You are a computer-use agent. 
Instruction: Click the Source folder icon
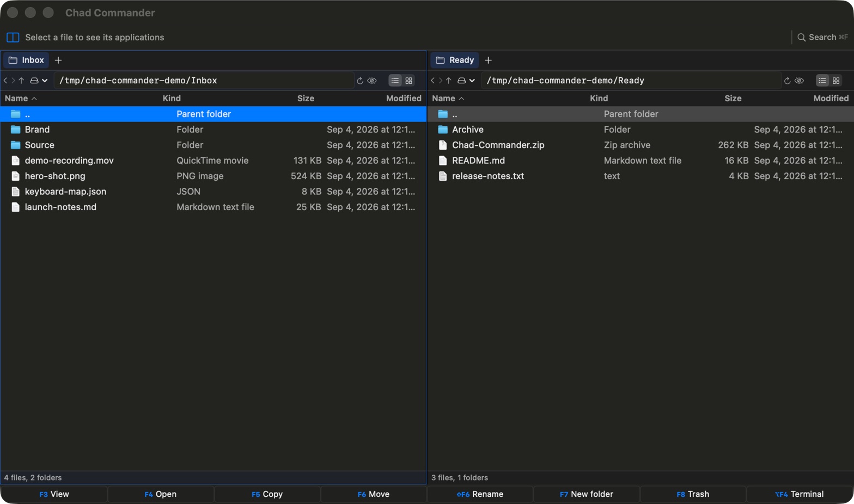tap(15, 145)
